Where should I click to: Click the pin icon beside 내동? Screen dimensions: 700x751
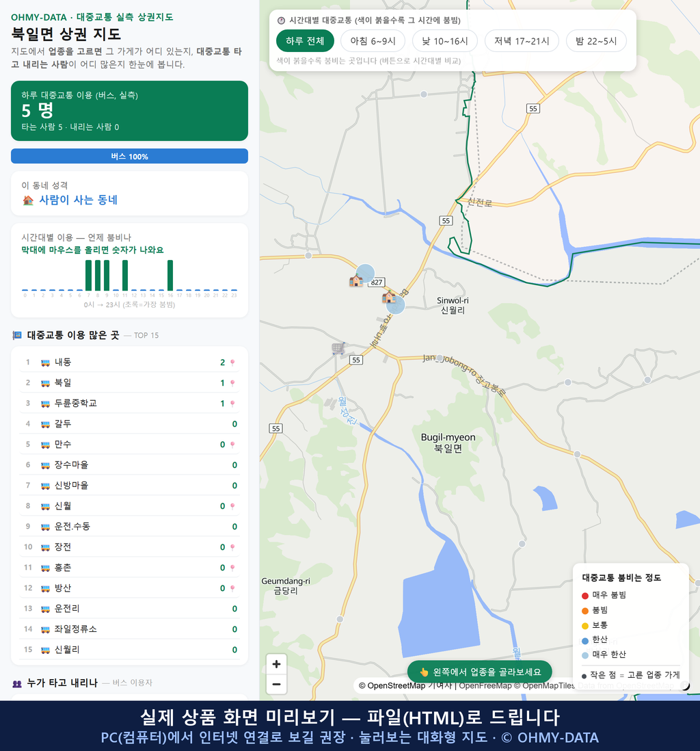pyautogui.click(x=232, y=363)
